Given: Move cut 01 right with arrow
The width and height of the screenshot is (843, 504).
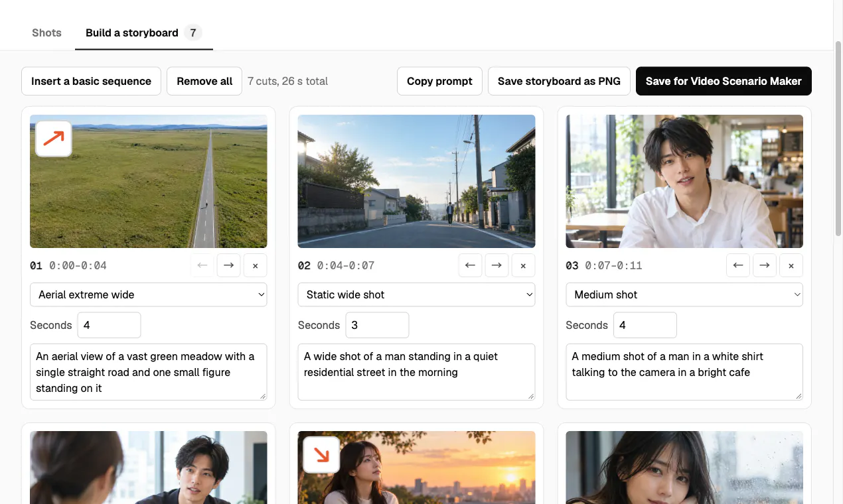Looking at the screenshot, I should tap(229, 265).
